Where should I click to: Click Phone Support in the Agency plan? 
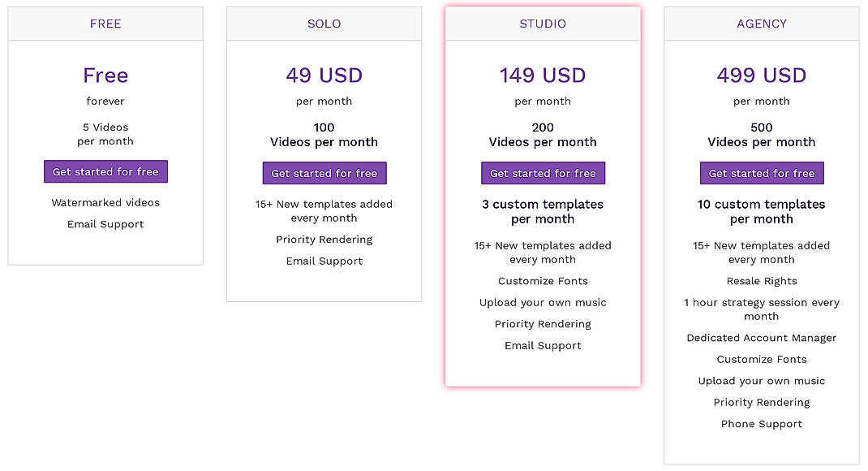click(x=761, y=424)
